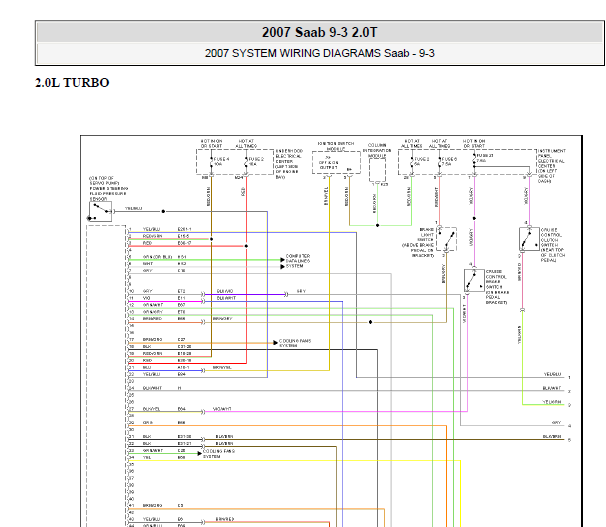The height and width of the screenshot is (527, 606).
Task: Click the "Cooling Fans System" reference near pin 17
Action: [x=295, y=343]
